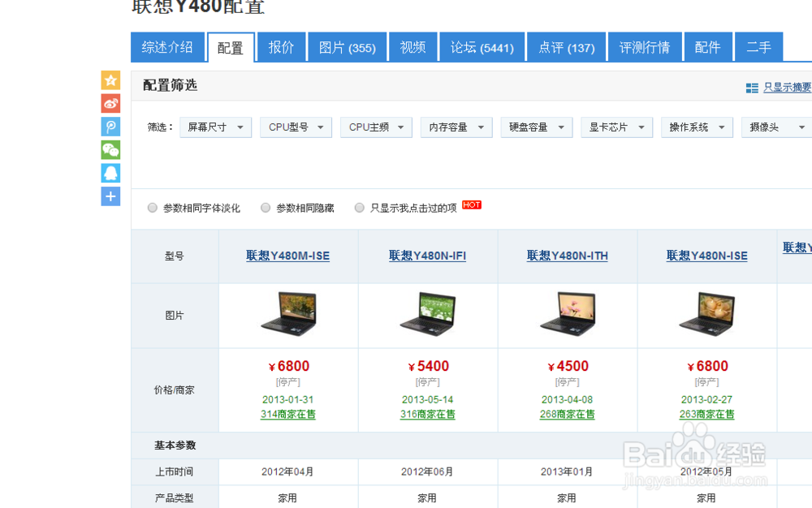Click the date 2013-01-31

click(288, 399)
